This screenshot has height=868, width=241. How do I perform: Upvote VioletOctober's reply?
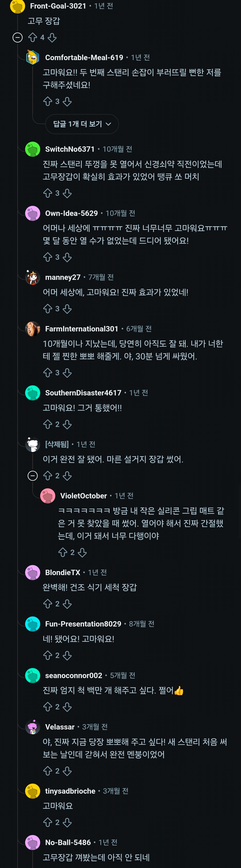[x=63, y=552]
